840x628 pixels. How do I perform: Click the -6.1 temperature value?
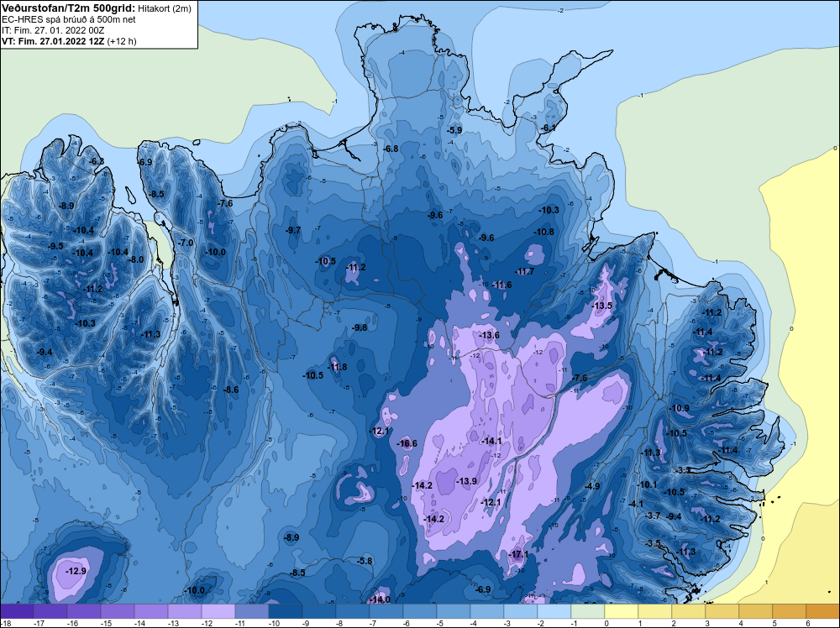(x=548, y=128)
